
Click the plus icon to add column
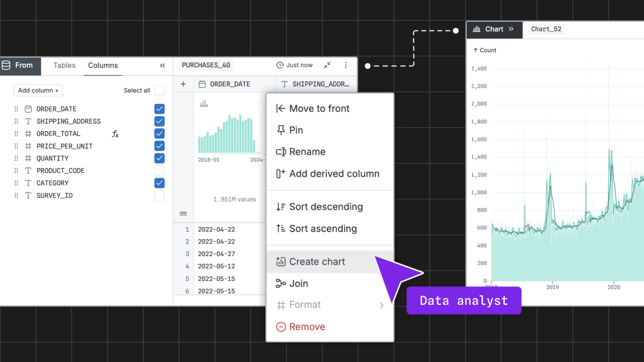click(x=183, y=84)
